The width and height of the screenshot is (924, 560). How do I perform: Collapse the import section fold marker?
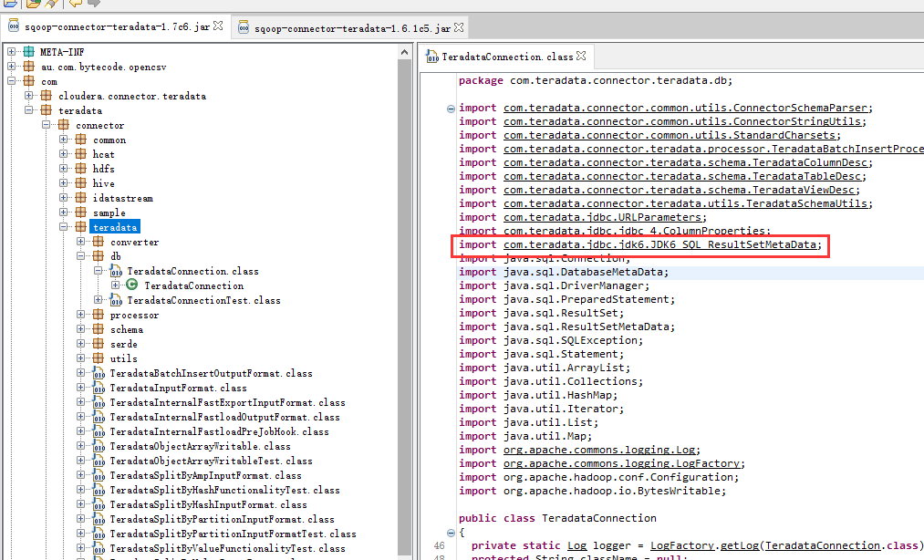(x=451, y=109)
